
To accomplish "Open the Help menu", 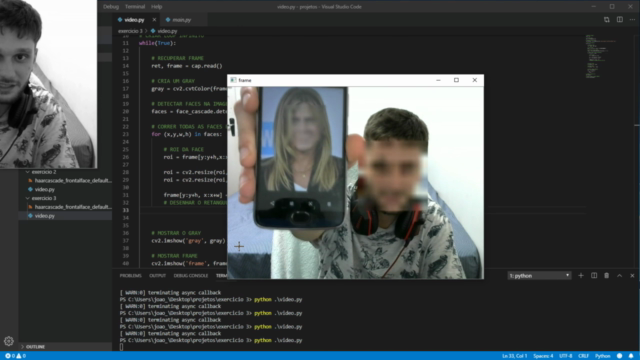I will point(157,7).
